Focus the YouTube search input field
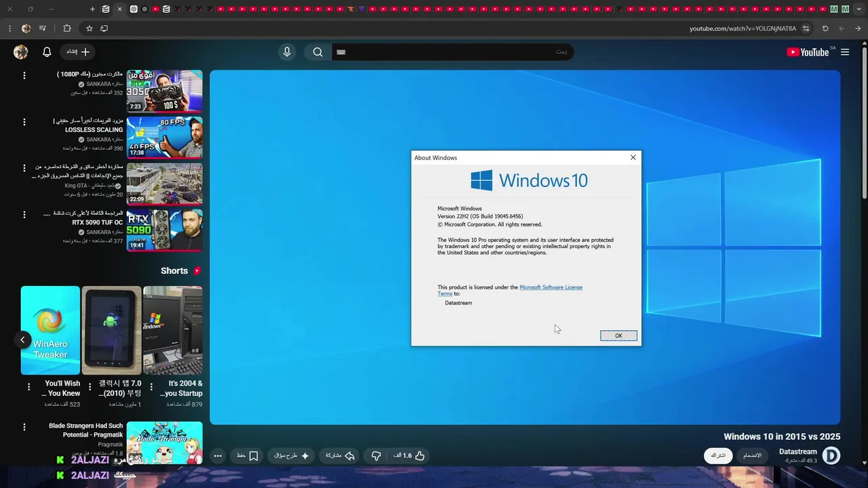 452,52
